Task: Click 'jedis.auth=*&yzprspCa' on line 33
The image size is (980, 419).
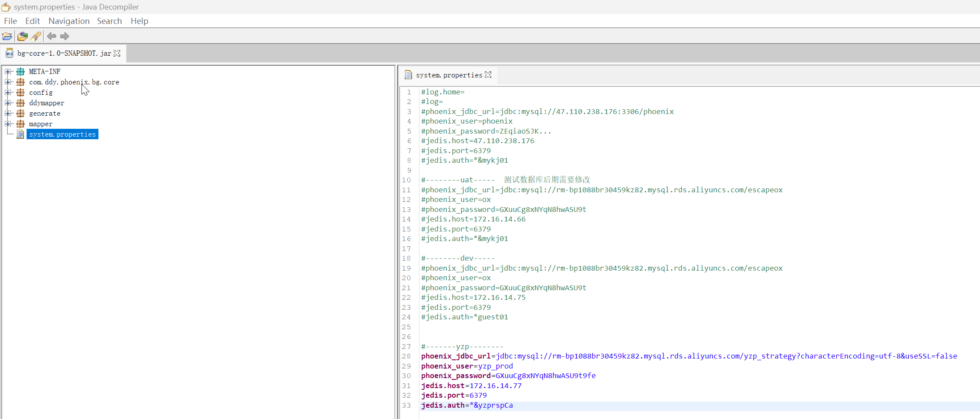Action: (x=467, y=405)
